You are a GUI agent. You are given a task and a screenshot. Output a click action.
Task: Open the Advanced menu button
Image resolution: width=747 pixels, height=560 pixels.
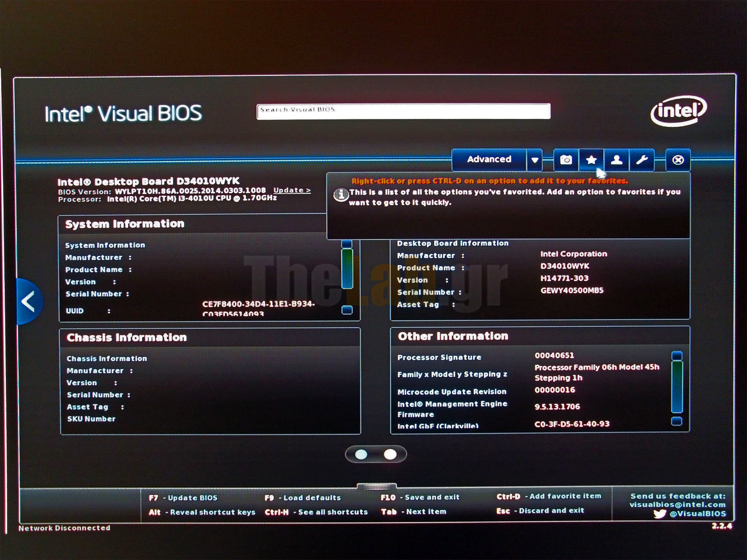pyautogui.click(x=489, y=159)
